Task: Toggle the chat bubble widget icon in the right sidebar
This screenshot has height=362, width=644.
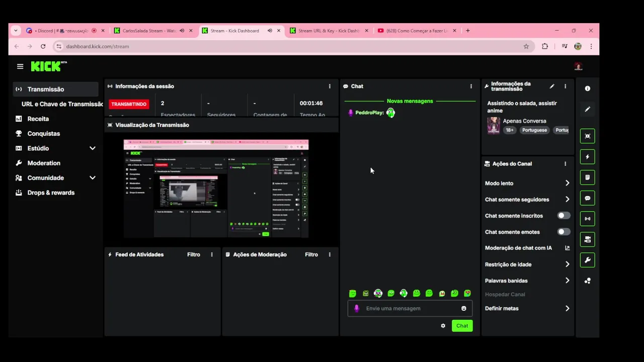Action: pyautogui.click(x=587, y=198)
